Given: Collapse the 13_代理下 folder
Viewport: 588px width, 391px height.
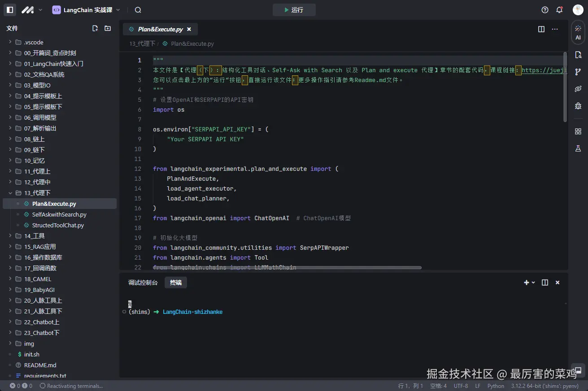Looking at the screenshot, I should [10, 193].
